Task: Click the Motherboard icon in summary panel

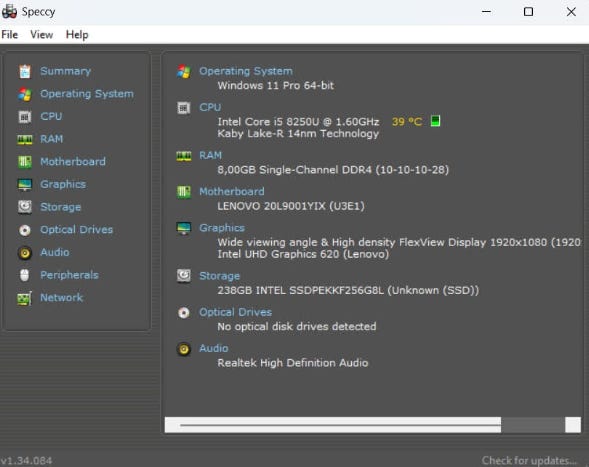Action: coord(184,192)
